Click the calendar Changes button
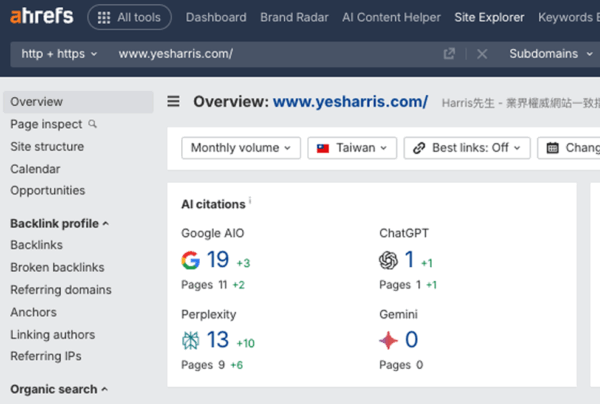The width and height of the screenshot is (600, 404). (x=569, y=148)
